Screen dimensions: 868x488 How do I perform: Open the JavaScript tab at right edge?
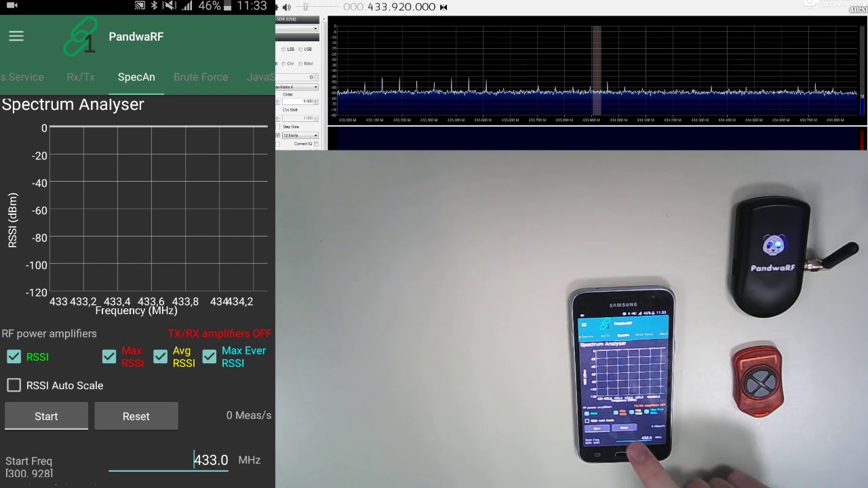click(x=261, y=77)
